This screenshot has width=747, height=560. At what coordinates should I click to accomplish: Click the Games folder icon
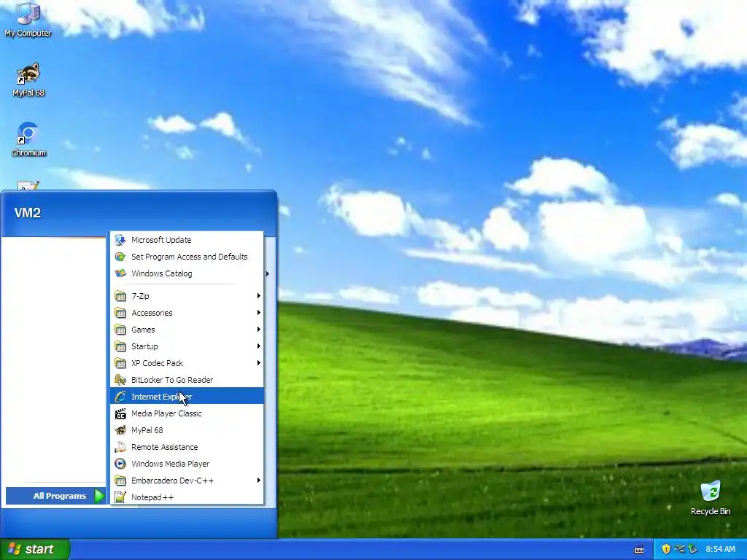pyautogui.click(x=120, y=330)
